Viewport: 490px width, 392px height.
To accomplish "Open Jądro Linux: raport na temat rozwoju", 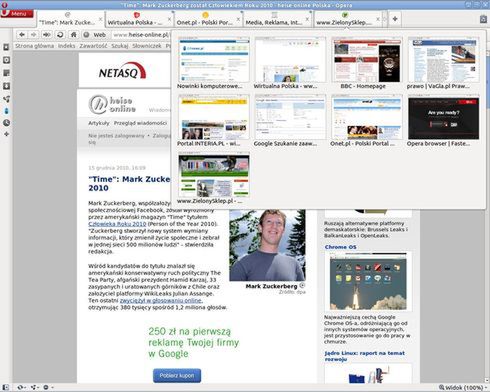I will click(365, 356).
